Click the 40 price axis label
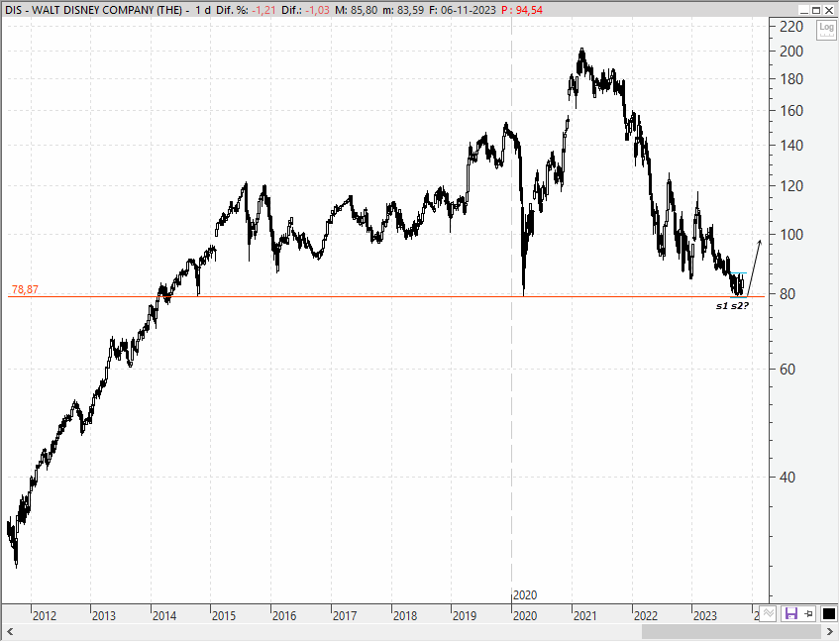This screenshot has width=840, height=642. click(x=787, y=478)
